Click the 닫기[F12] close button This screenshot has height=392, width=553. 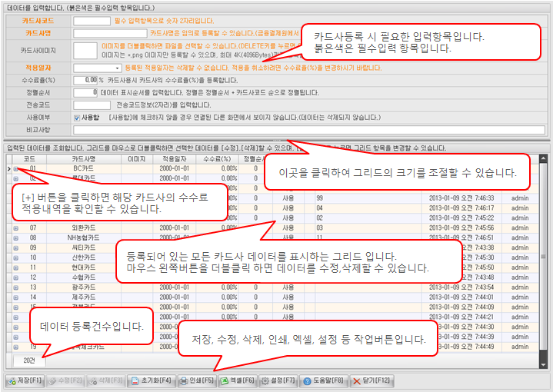tap(372, 380)
